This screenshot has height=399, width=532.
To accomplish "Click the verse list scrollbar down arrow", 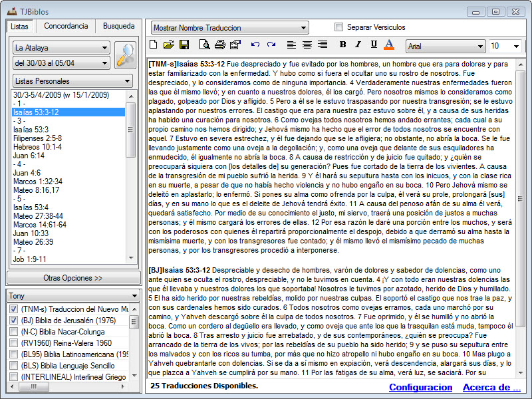I will pos(131,258).
